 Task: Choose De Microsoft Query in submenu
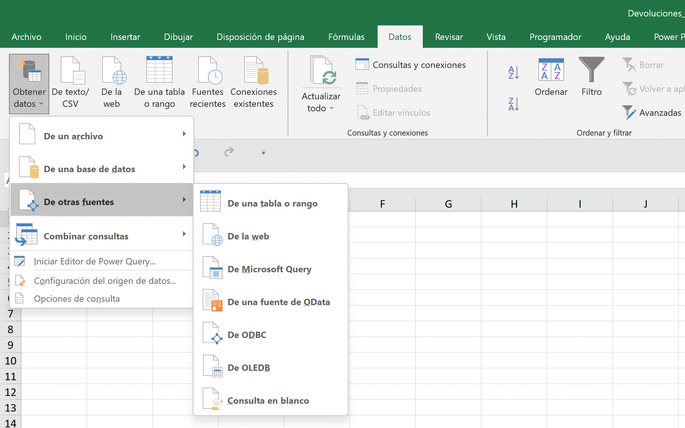pos(271,269)
